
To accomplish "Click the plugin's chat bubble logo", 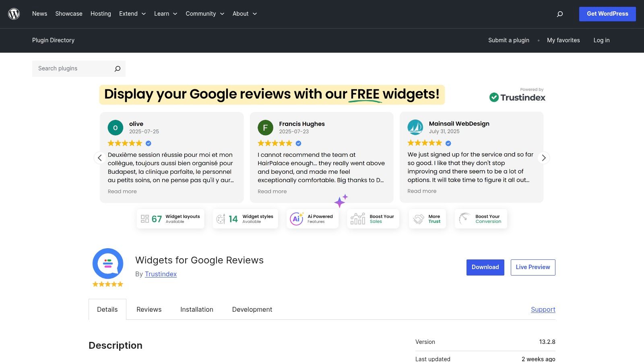I will [108, 263].
